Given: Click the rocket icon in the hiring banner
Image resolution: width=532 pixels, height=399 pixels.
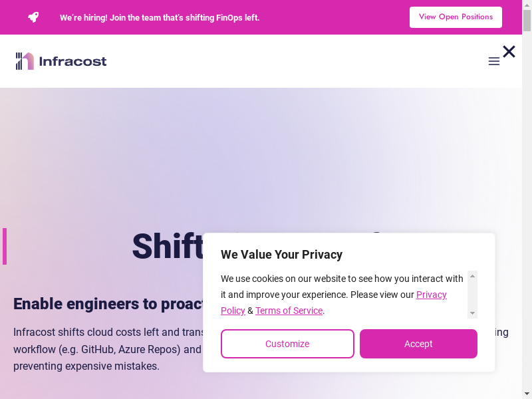Looking at the screenshot, I should tap(33, 17).
